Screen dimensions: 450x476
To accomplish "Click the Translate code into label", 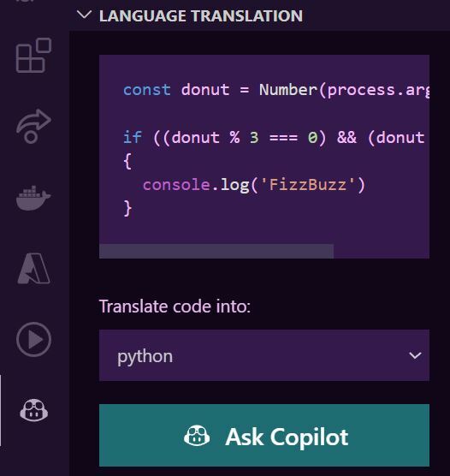I will coord(175,306).
